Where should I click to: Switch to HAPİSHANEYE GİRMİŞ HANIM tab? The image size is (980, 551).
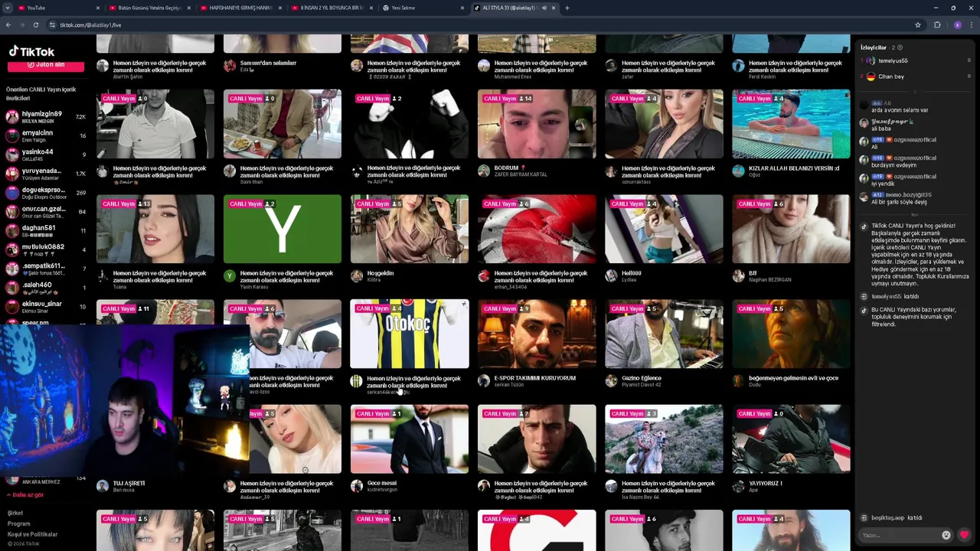pyautogui.click(x=240, y=8)
